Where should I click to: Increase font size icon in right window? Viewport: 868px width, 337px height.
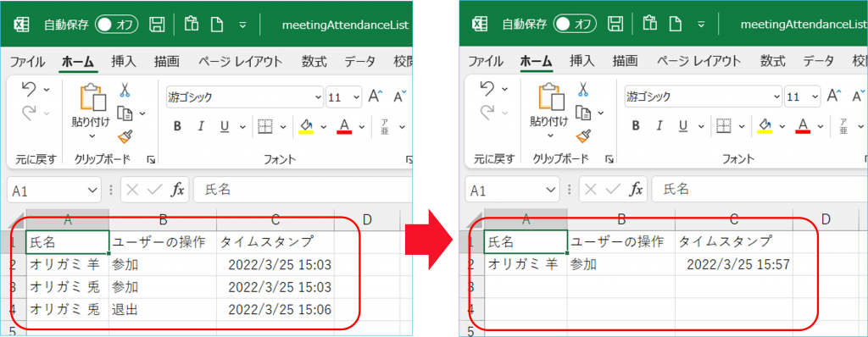(x=835, y=96)
